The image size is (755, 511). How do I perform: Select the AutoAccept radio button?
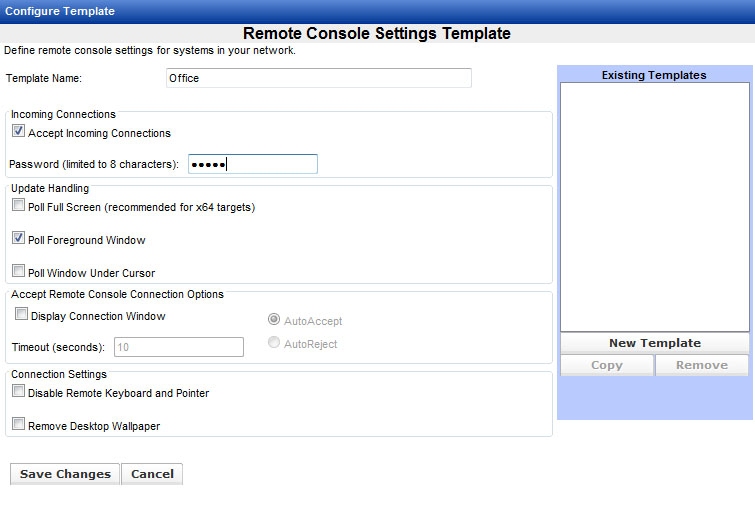point(273,321)
